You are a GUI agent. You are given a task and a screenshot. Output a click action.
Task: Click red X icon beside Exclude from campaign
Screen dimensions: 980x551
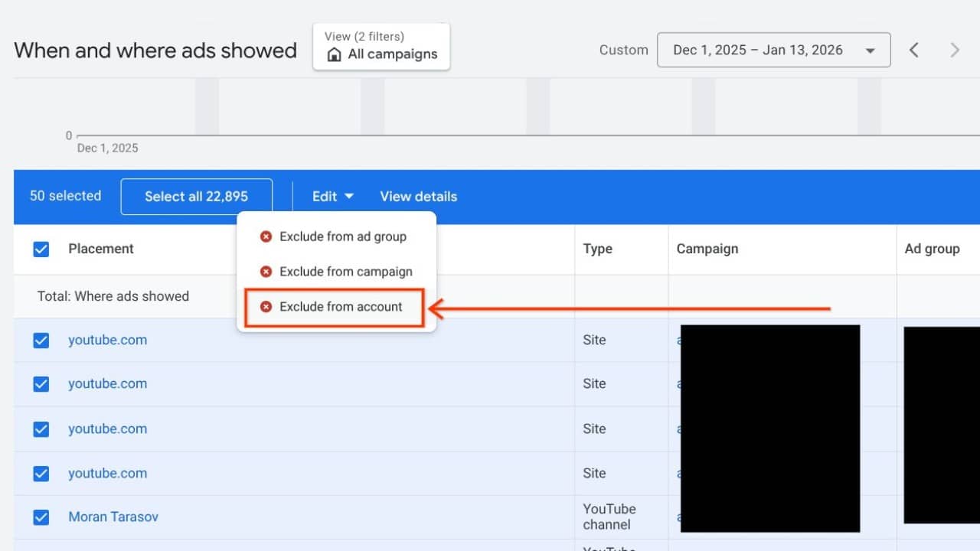click(x=266, y=272)
